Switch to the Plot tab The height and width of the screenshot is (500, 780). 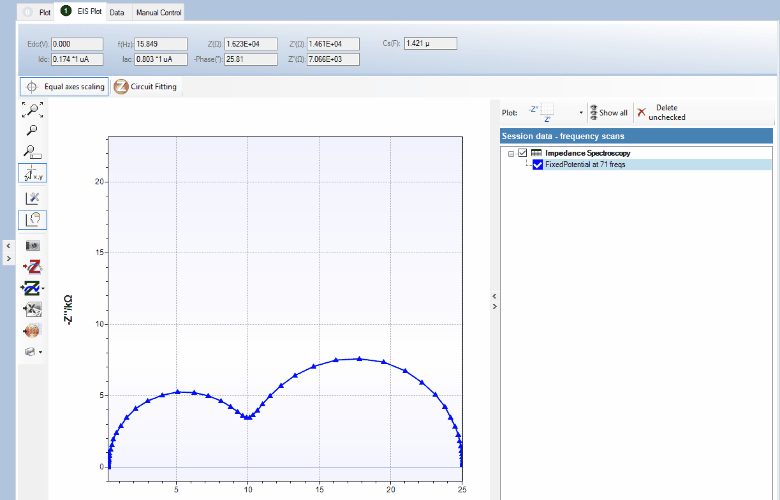(36, 12)
